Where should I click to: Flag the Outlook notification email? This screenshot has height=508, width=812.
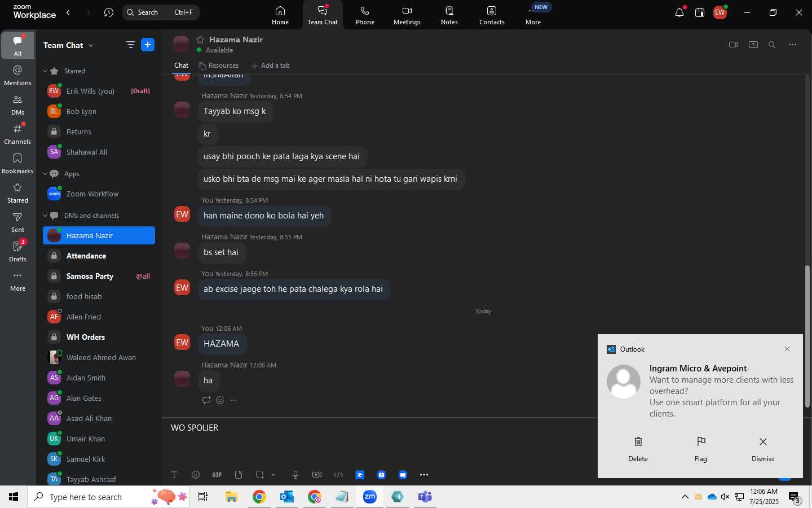[x=701, y=449]
